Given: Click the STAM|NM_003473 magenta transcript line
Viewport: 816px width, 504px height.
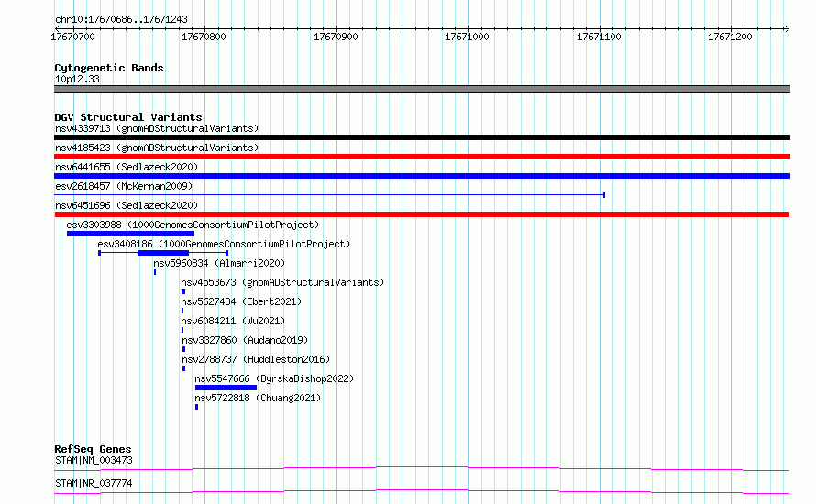Looking at the screenshot, I should point(422,468).
